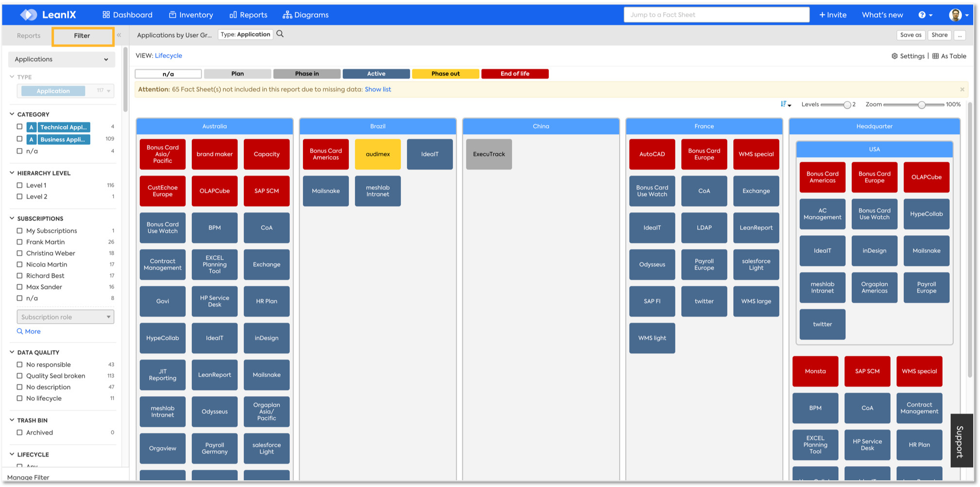Open the ExecuTrack card in China
The width and height of the screenshot is (980, 487).
coord(489,154)
